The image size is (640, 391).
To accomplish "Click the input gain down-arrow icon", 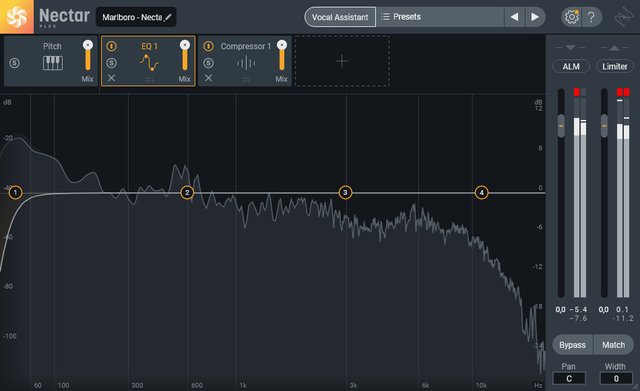I will tap(571, 48).
